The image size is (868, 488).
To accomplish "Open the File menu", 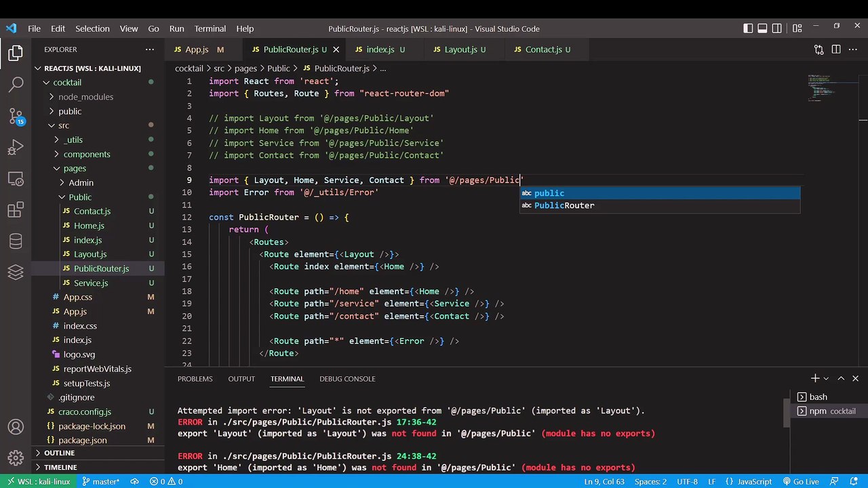I will tap(34, 28).
